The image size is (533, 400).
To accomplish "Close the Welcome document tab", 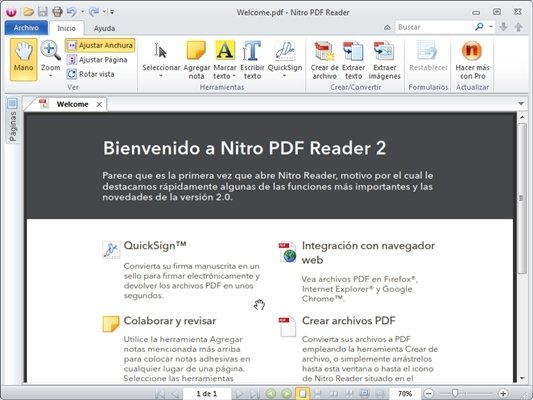I will tap(99, 104).
